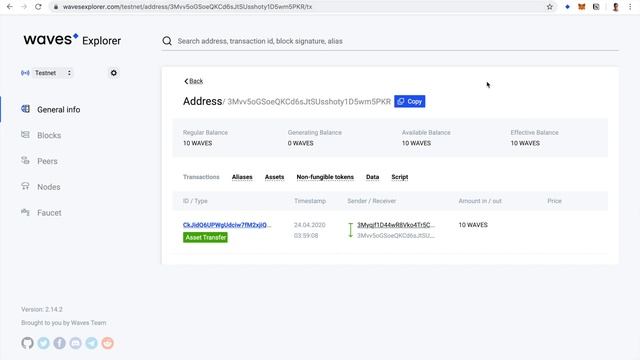
Task: Open the Reddit footer icon
Action: 108,343
